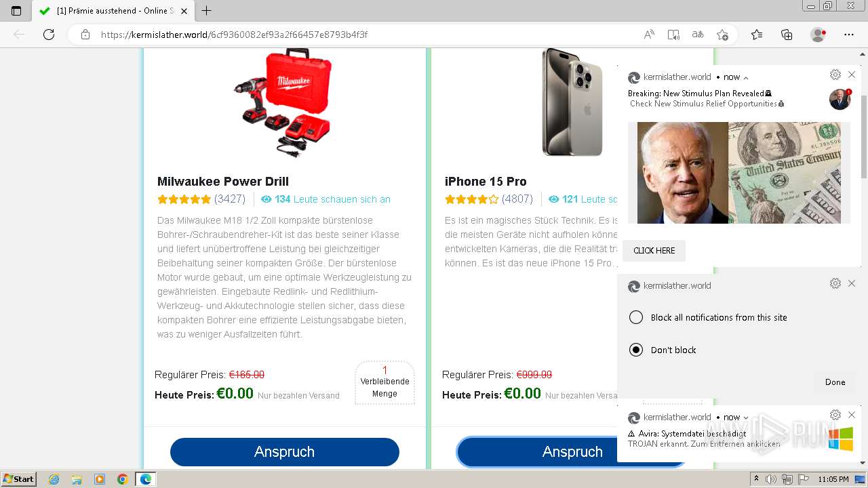Collapse the stimulus notification chevron

point(746,78)
